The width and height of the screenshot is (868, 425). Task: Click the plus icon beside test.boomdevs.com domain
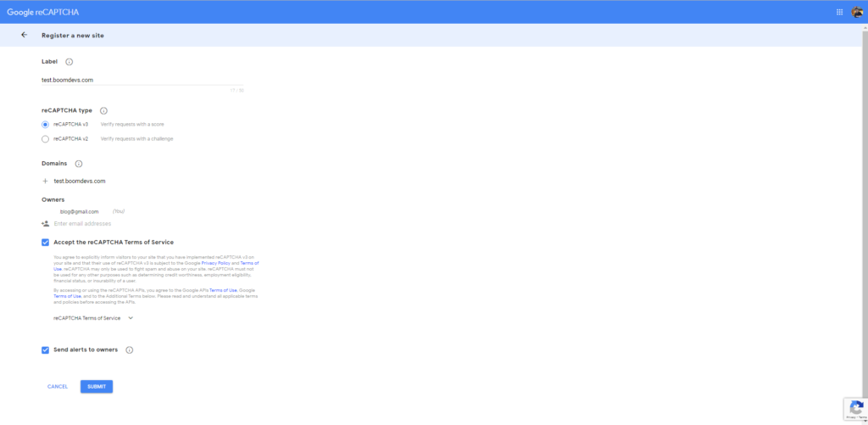coord(46,182)
